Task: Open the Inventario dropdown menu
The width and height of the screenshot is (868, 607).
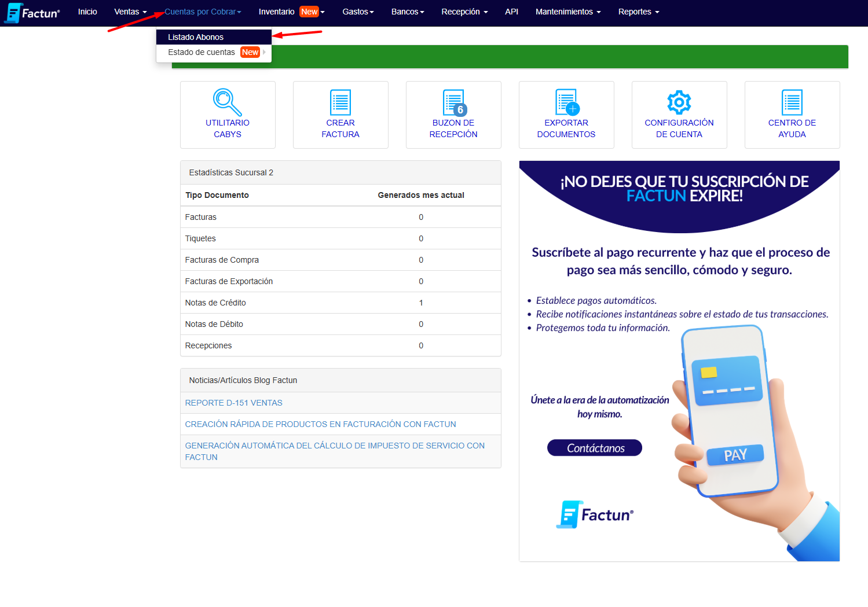Action: (x=292, y=12)
